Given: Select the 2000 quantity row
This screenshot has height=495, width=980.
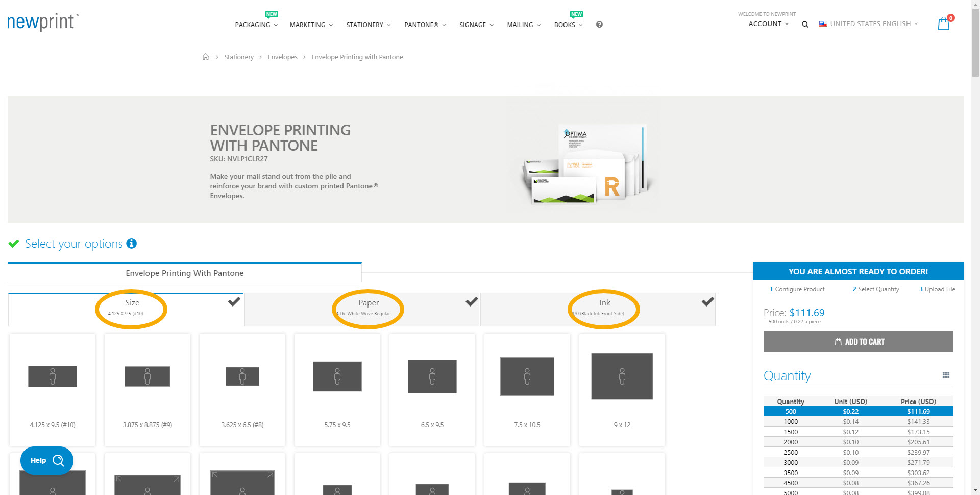Looking at the screenshot, I should point(859,442).
